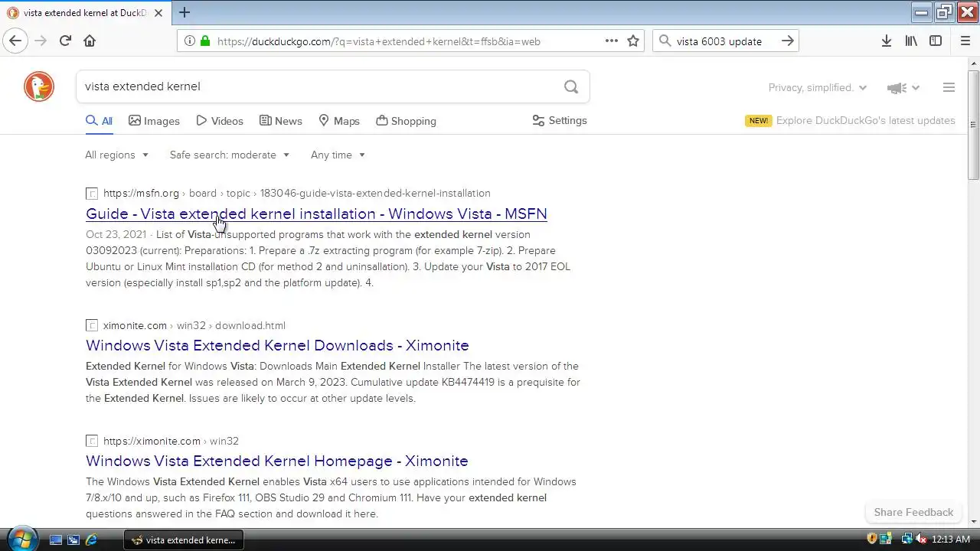Open Windows Vista Extended Kernel Downloads link

(277, 346)
